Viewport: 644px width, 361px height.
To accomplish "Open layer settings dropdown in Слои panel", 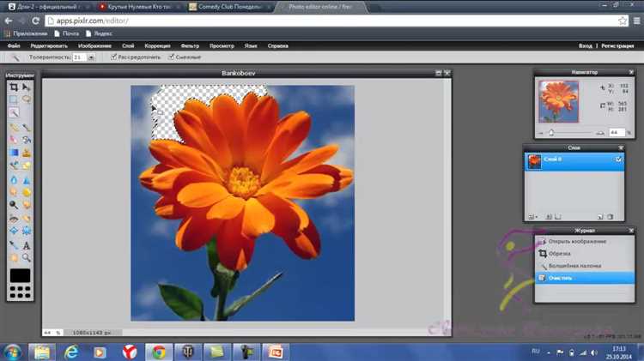I will (x=532, y=217).
